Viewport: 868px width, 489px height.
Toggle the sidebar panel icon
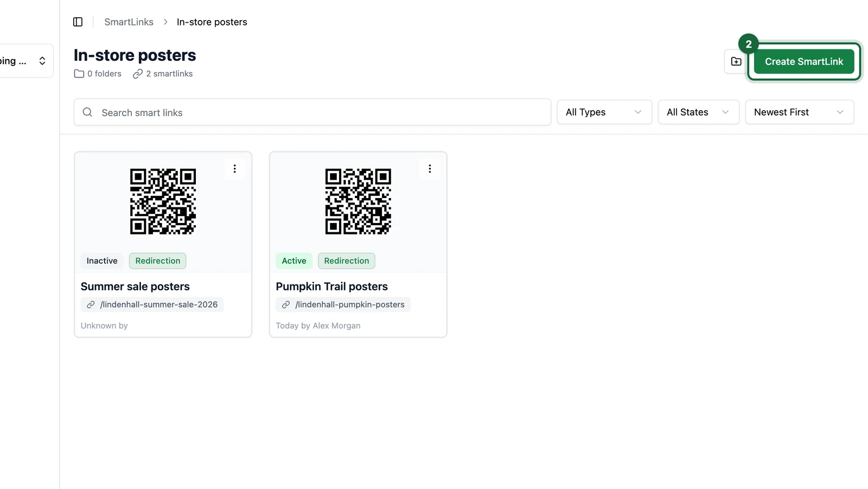(78, 22)
